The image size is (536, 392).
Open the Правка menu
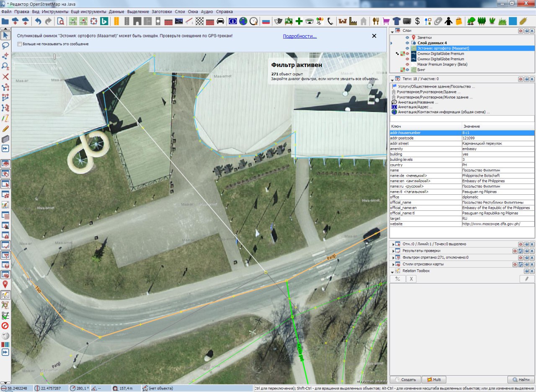[22, 12]
